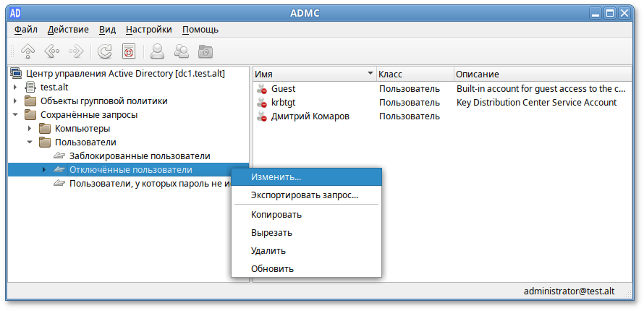The width and height of the screenshot is (644, 311).
Task: Expand Объекты групповой политики node
Action: (x=15, y=101)
